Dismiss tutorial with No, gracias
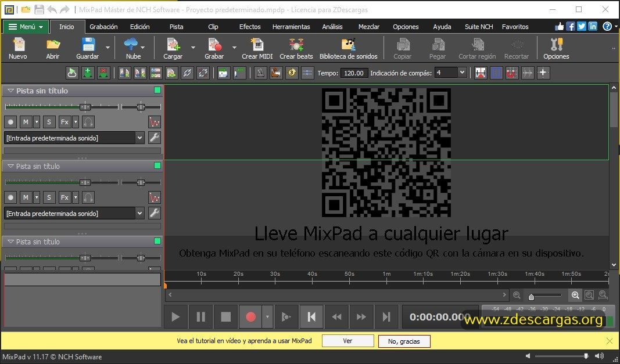This screenshot has width=620, height=364. (x=404, y=341)
